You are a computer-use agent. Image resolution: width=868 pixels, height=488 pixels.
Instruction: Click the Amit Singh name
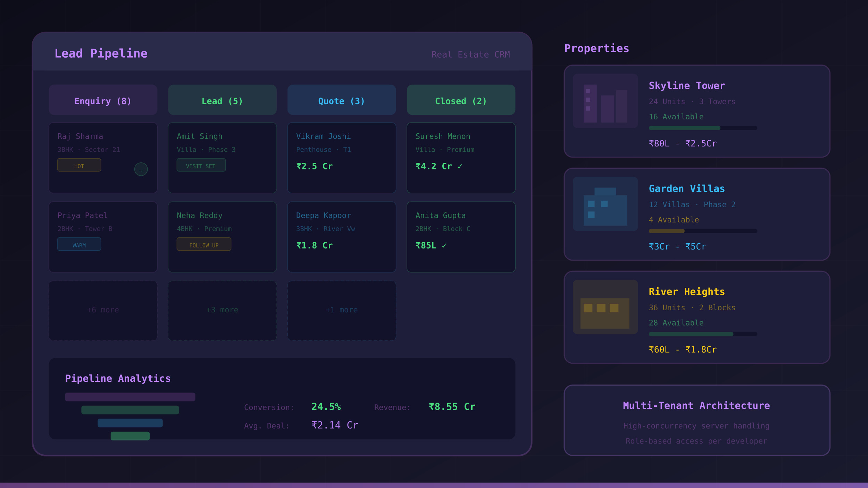point(199,136)
